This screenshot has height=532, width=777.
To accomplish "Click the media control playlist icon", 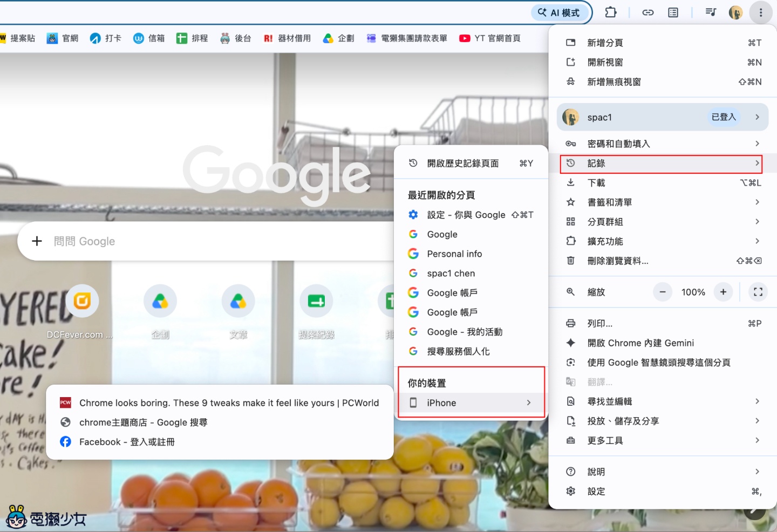I will pyautogui.click(x=711, y=12).
